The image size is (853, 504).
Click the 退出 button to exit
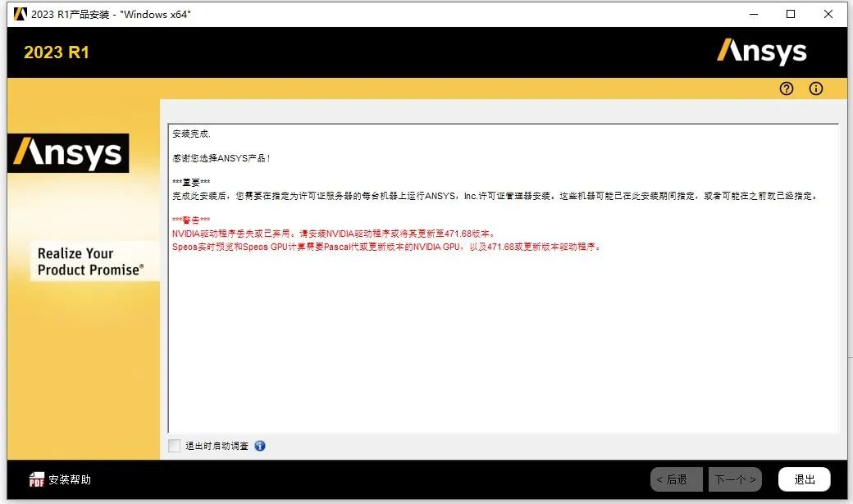803,479
